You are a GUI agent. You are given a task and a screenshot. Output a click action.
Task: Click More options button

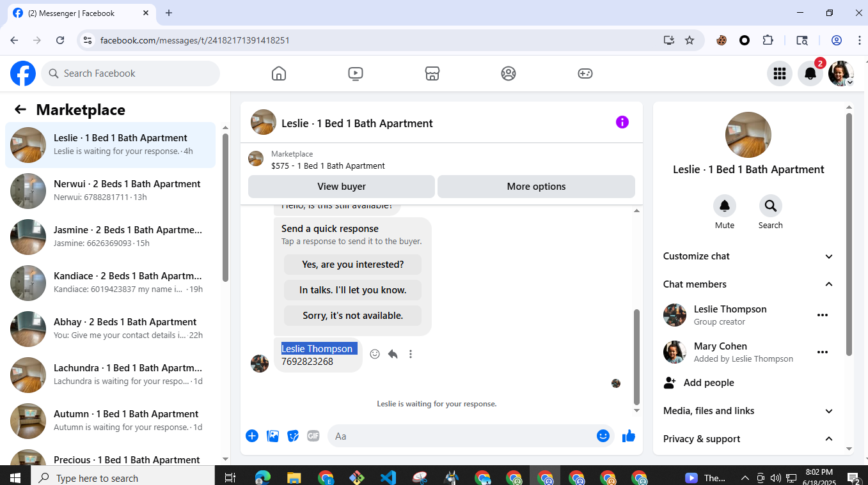536,187
